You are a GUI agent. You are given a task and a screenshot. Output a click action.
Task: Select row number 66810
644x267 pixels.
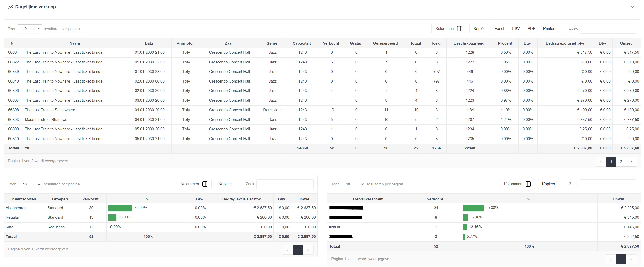point(13,139)
